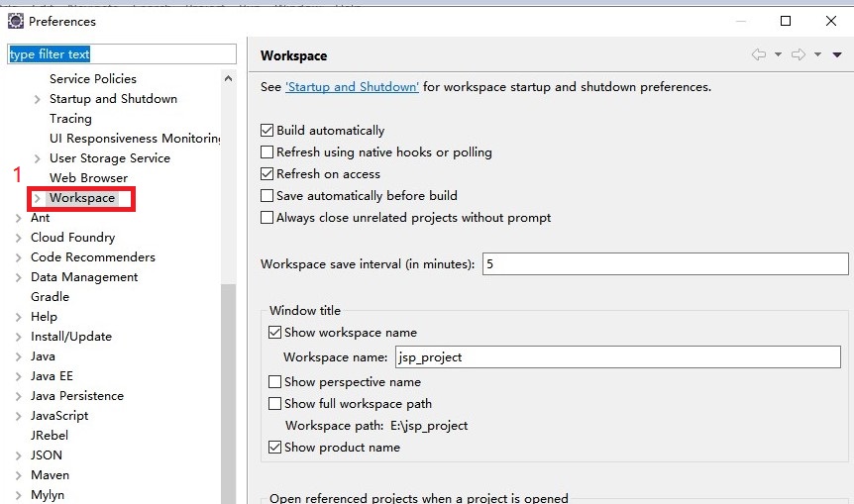The width and height of the screenshot is (854, 504).
Task: Select Workspace in the preferences tree
Action: [x=82, y=198]
